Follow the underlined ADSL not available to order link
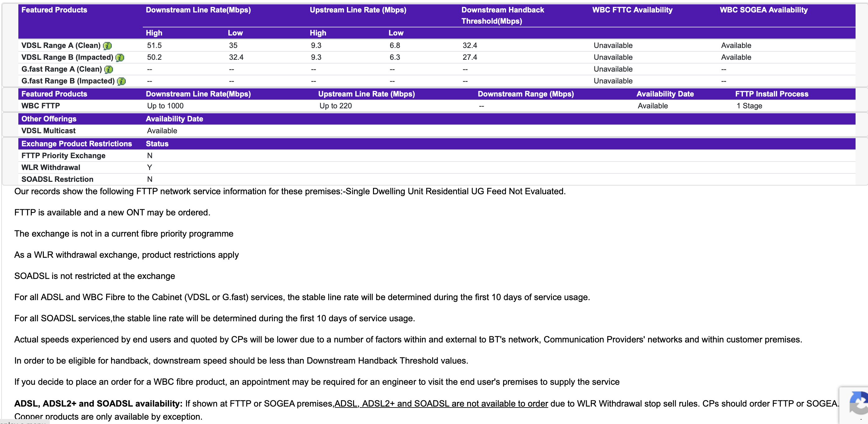Image resolution: width=868 pixels, height=424 pixels. (441, 403)
